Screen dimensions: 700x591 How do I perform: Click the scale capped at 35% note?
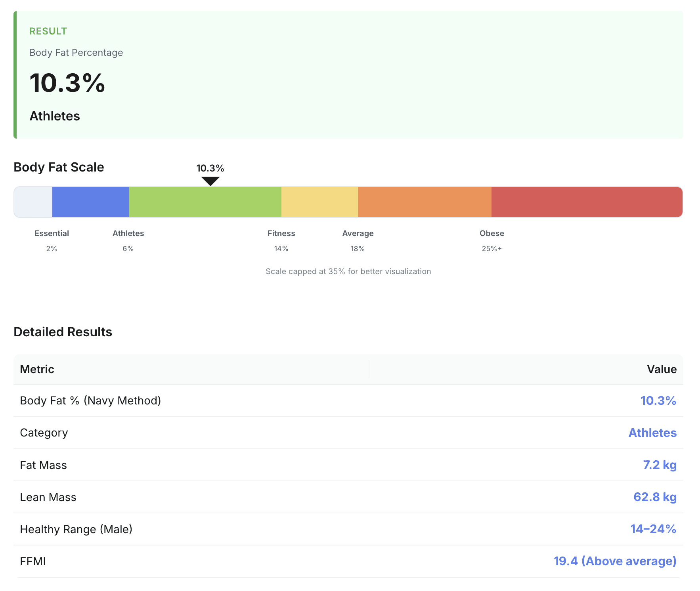348,271
